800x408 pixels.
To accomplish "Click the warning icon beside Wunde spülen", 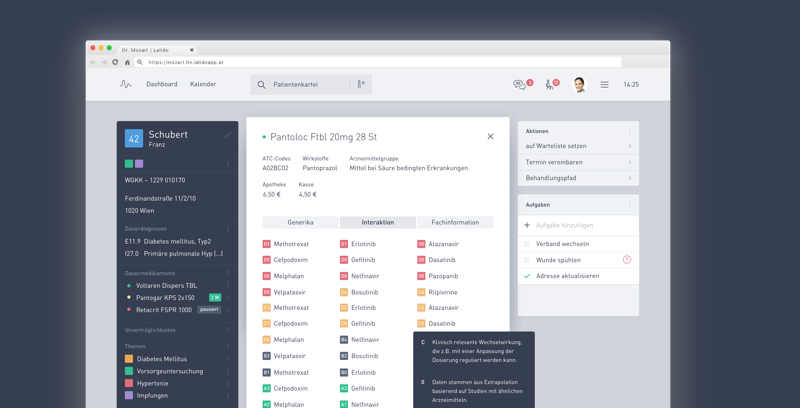I will click(x=627, y=260).
